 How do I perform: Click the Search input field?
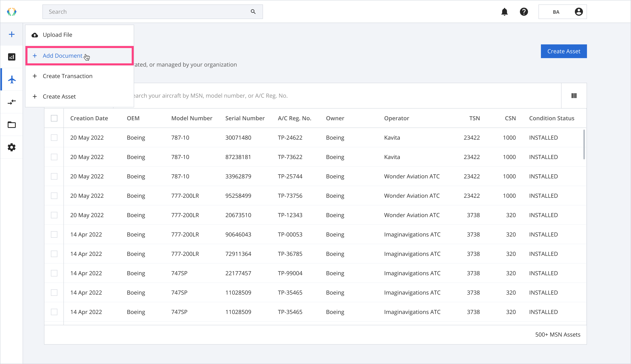pyautogui.click(x=152, y=12)
